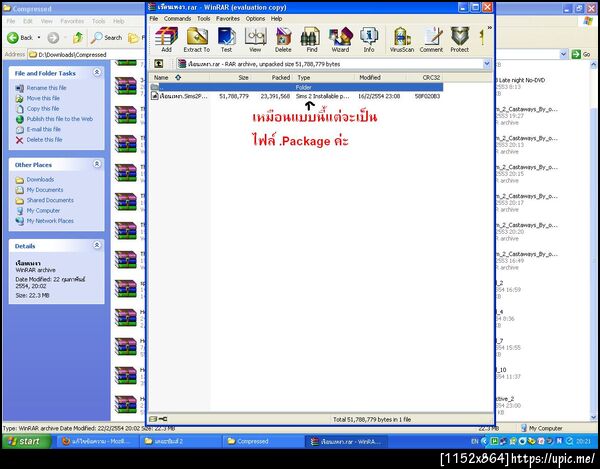Switch to WinRAR taskbar button
The height and width of the screenshot is (469, 600).
tap(346, 441)
